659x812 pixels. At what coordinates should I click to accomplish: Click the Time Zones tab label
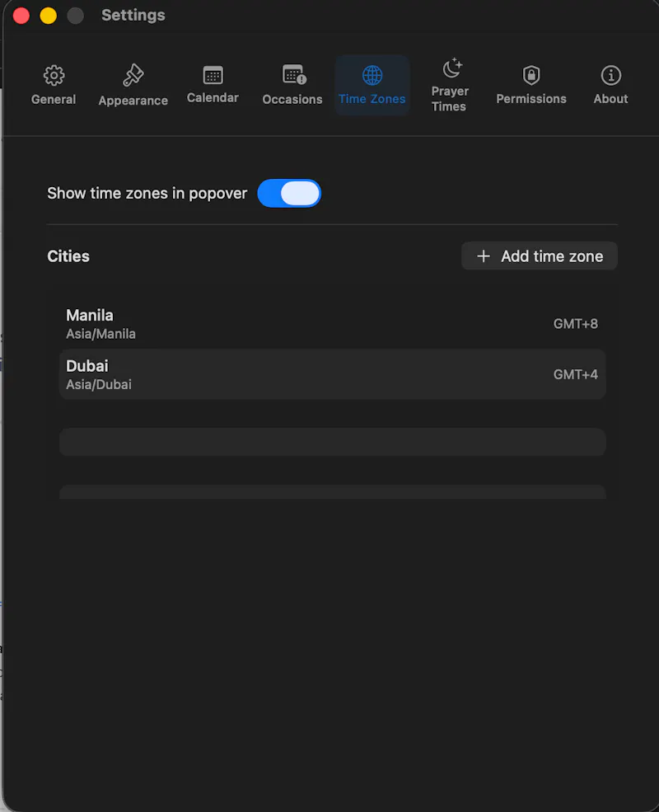pyautogui.click(x=372, y=99)
